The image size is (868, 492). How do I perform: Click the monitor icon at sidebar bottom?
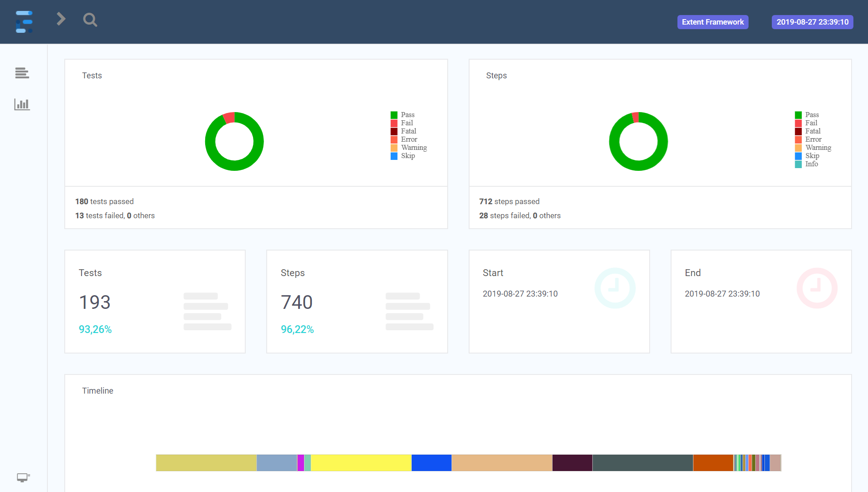click(x=23, y=477)
